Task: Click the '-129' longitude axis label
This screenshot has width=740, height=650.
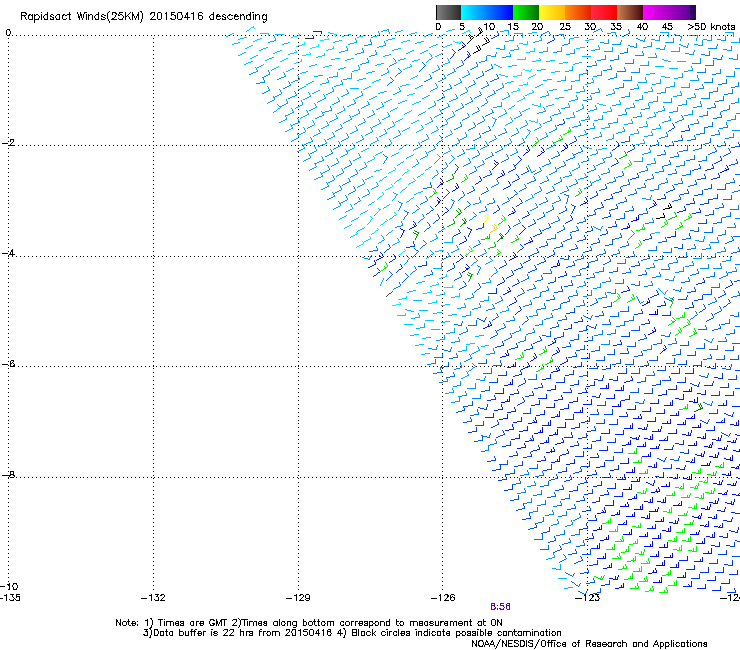Action: [298, 598]
